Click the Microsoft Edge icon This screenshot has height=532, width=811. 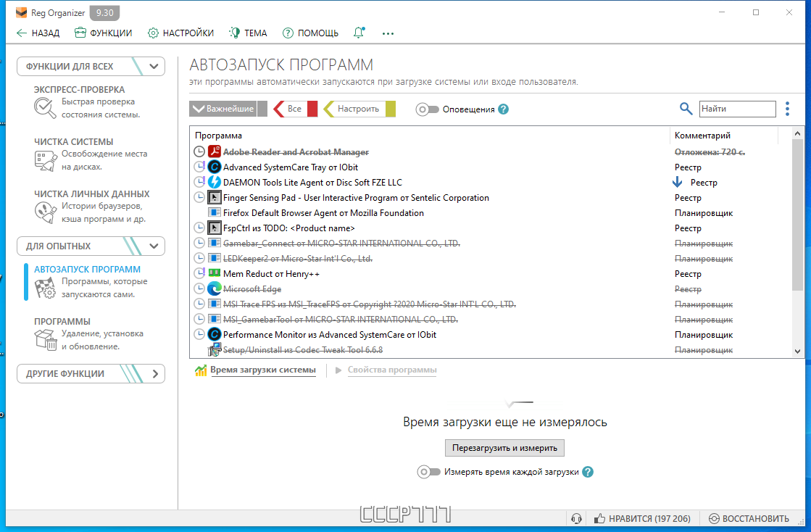pyautogui.click(x=214, y=288)
